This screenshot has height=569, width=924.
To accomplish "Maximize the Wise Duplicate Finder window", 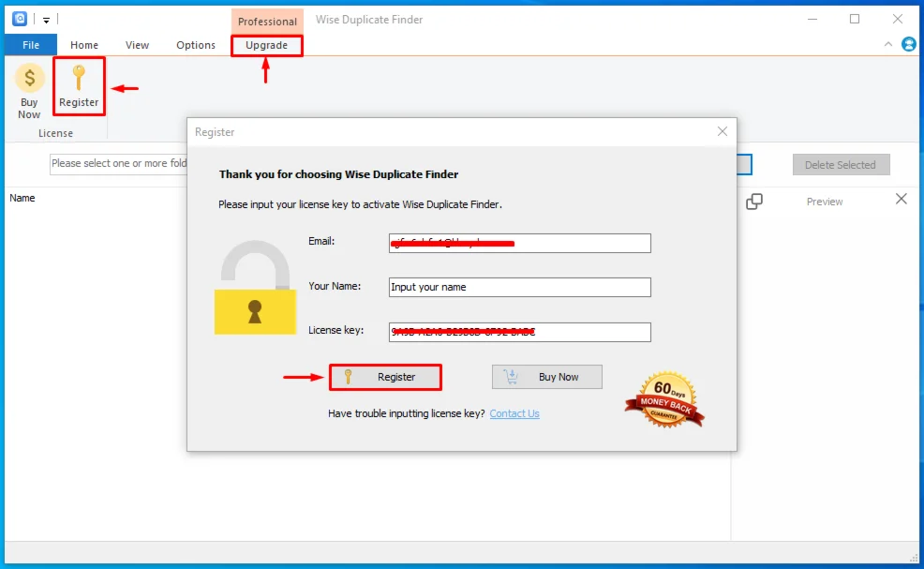I will tap(855, 20).
